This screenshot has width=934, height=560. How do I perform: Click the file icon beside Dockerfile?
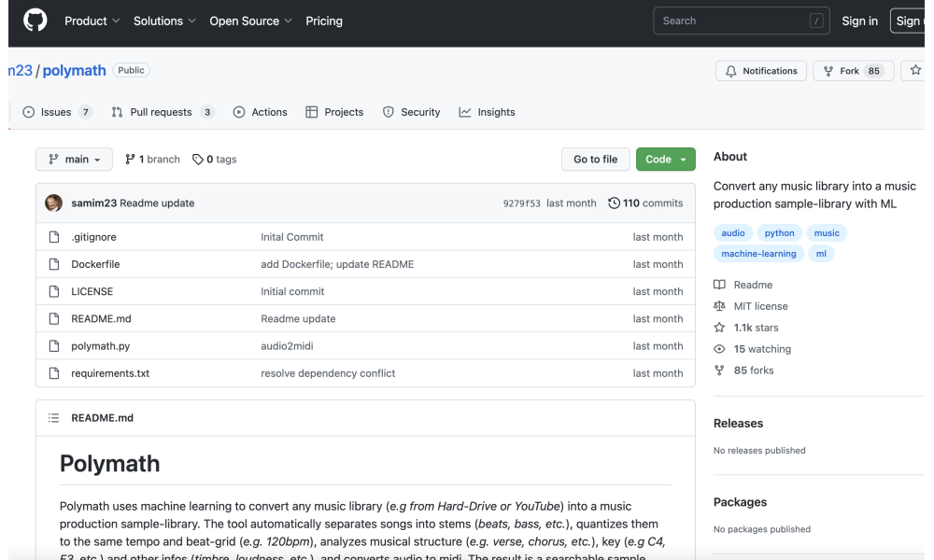tap(54, 264)
